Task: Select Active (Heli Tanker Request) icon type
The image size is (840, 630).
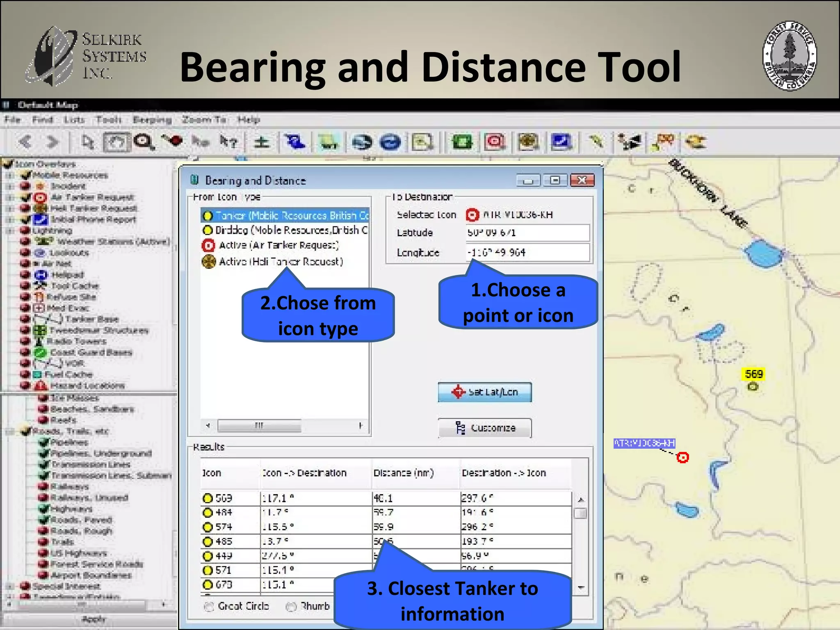Action: point(273,261)
